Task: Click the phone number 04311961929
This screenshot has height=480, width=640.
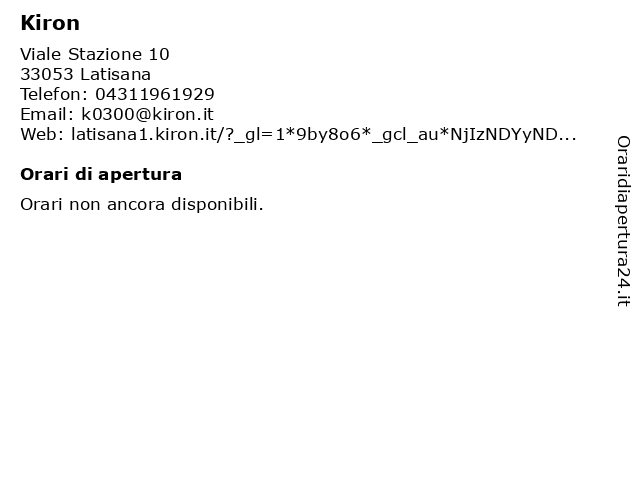Action: [x=155, y=94]
